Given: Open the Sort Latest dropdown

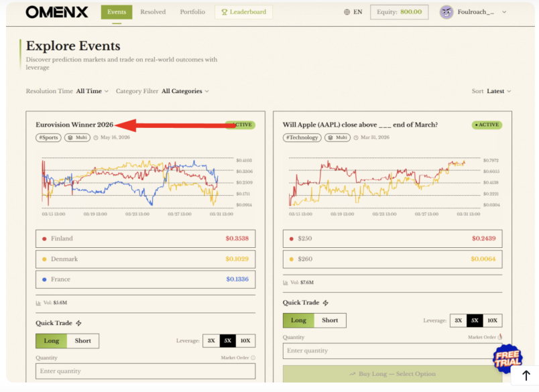Looking at the screenshot, I should pyautogui.click(x=499, y=91).
